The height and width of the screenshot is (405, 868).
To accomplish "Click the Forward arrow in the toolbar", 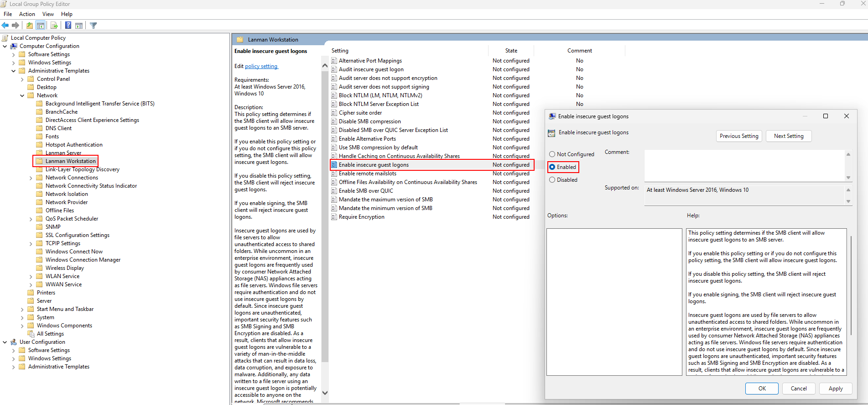I will [x=16, y=26].
